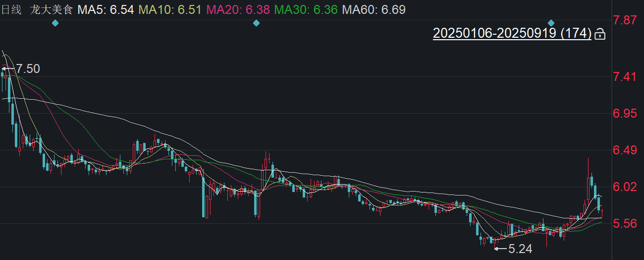The width and height of the screenshot is (644, 260).
Task: Select the middle diamond event marker
Action: [x=256, y=23]
